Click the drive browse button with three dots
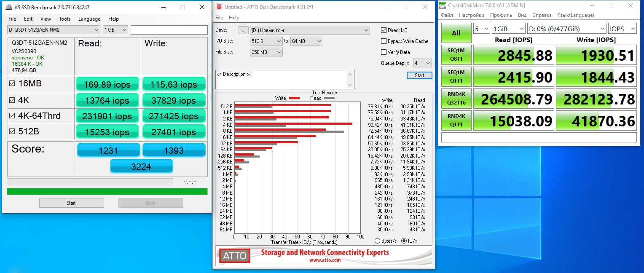Image resolution: width=644 pixels, height=273 pixels. [243, 30]
